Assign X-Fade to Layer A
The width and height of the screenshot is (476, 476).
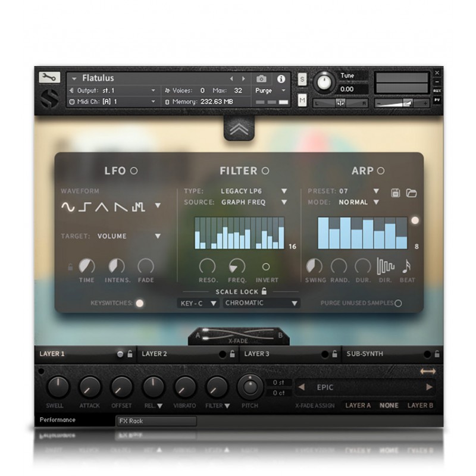tap(358, 405)
